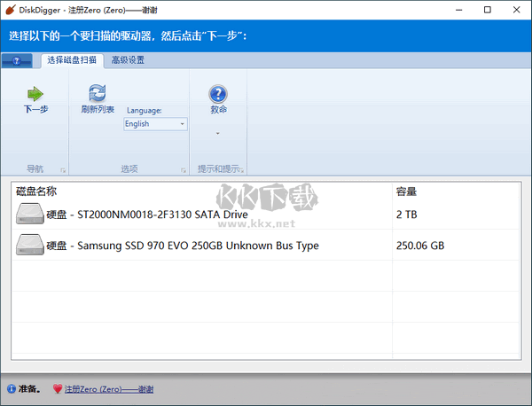Maximize the DiskDigger window
The height and width of the screenshot is (406, 532).
tap(488, 10)
